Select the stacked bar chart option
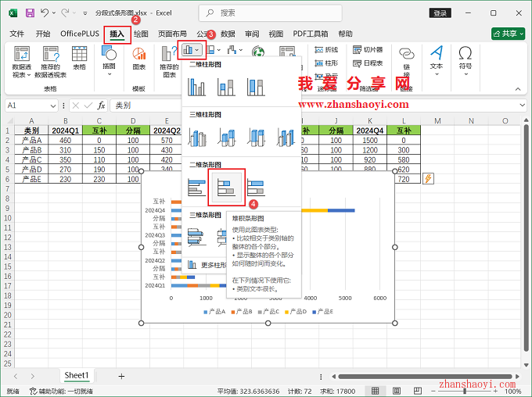532x397 pixels. tap(226, 187)
